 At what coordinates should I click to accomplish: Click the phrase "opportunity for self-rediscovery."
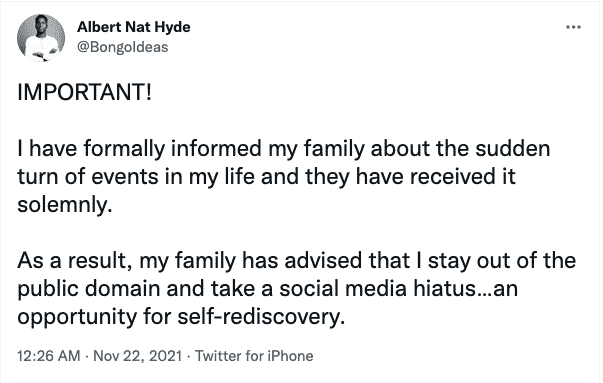pos(181,317)
